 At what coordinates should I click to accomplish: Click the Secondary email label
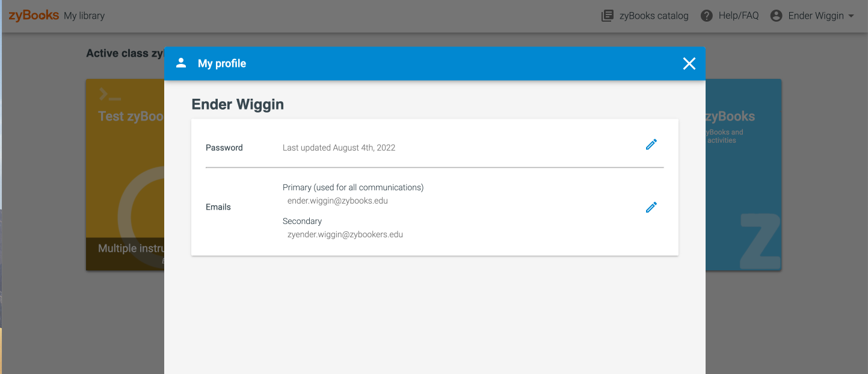302,221
